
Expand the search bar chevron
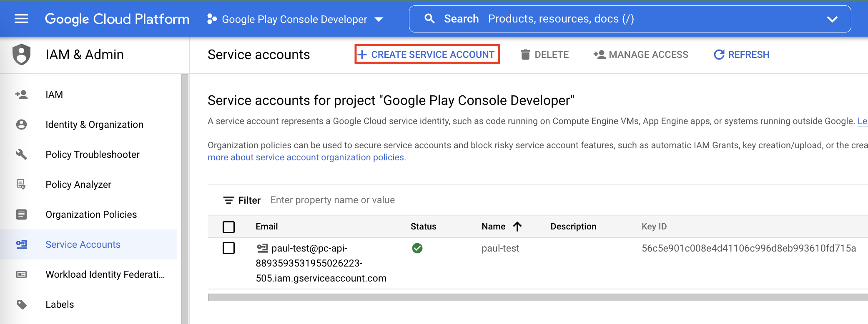pyautogui.click(x=832, y=19)
